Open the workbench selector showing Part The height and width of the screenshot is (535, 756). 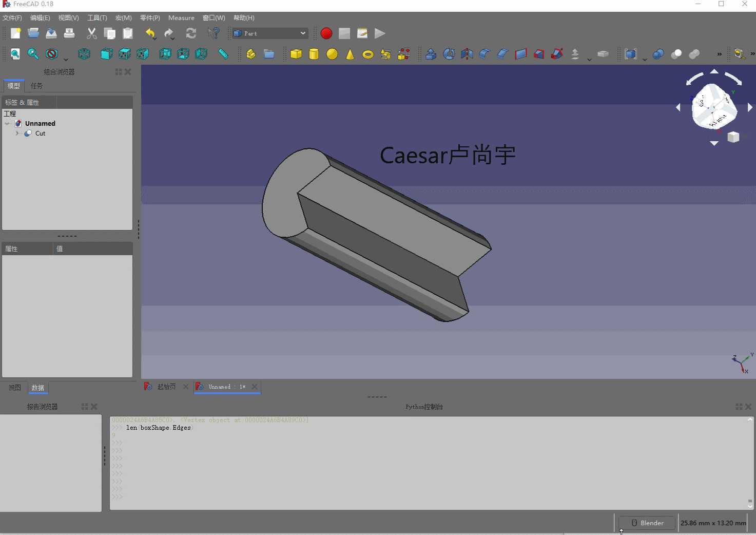pos(270,33)
